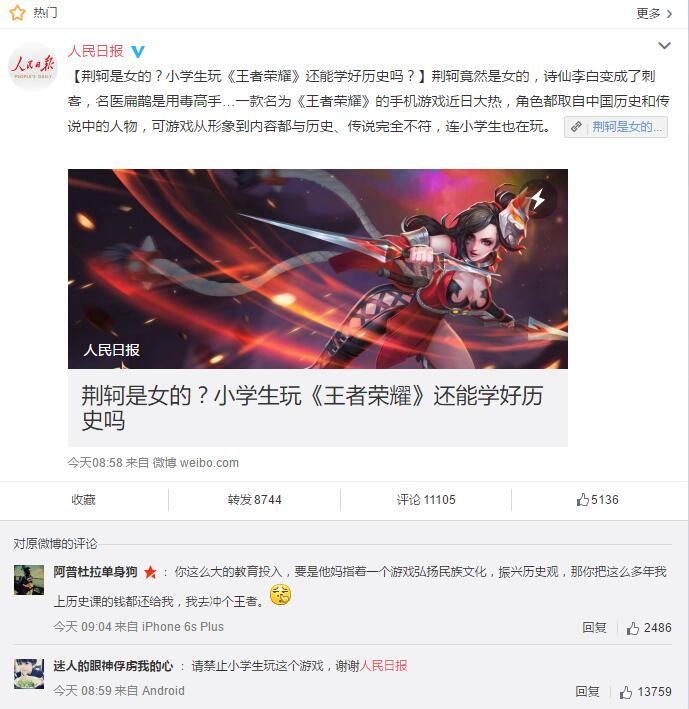Reply to 迷人的眼神俘虏我的心's comment
This screenshot has width=689, height=709.
pyautogui.click(x=587, y=691)
